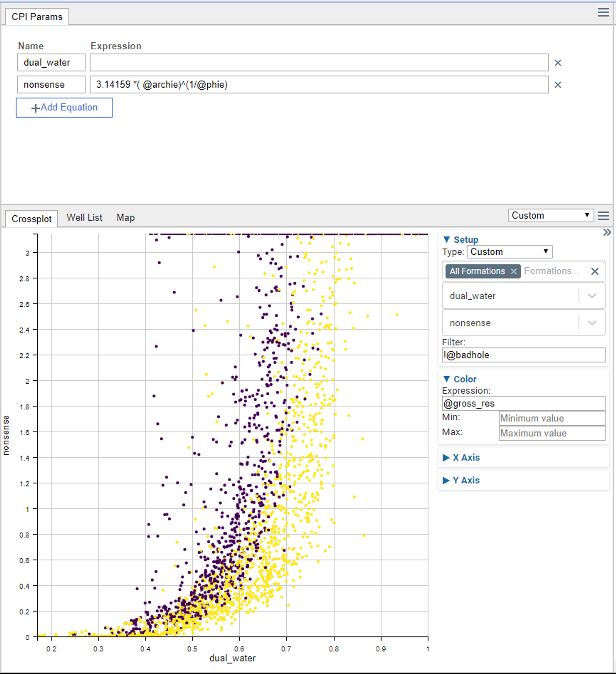Switch to the Map tab
This screenshot has width=616, height=674.
coord(125,218)
